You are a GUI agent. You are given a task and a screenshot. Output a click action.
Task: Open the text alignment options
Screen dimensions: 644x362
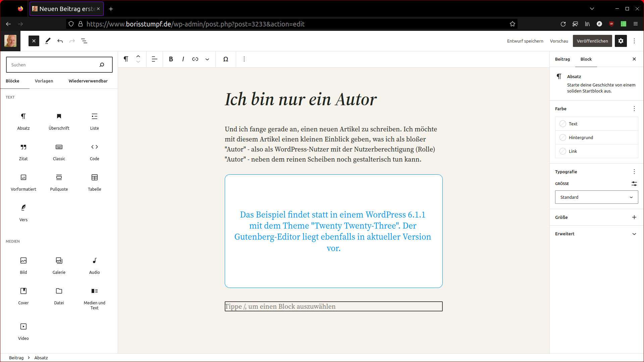point(155,59)
